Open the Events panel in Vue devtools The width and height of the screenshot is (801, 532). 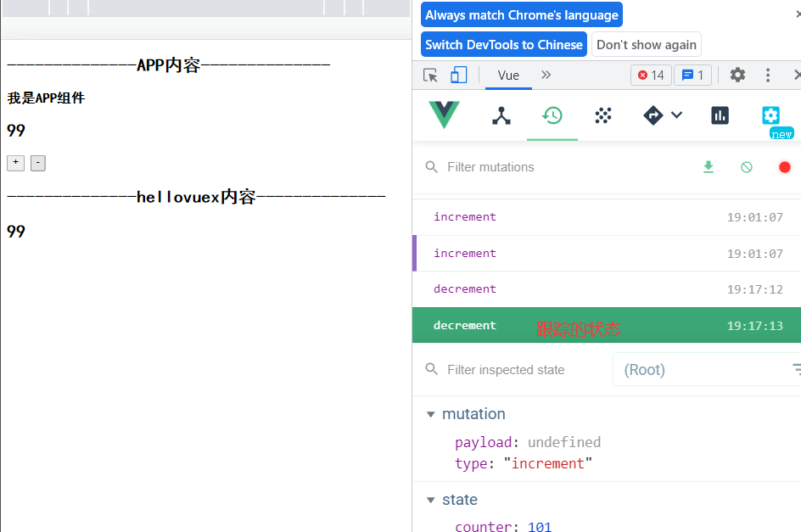click(602, 115)
